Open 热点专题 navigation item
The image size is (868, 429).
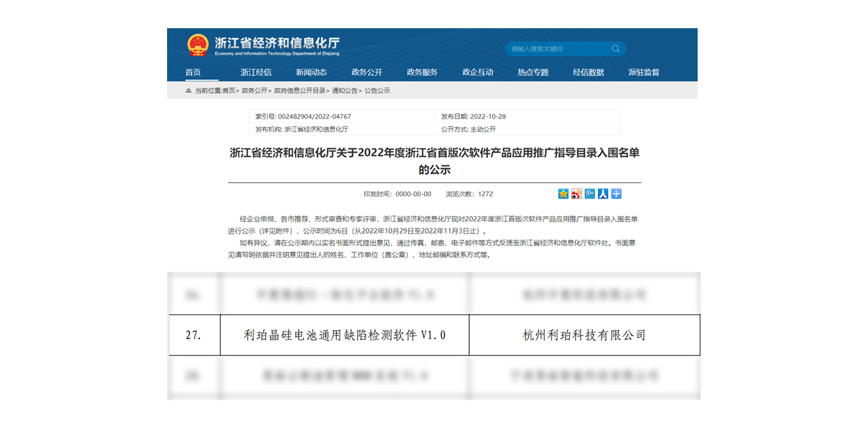coord(533,72)
